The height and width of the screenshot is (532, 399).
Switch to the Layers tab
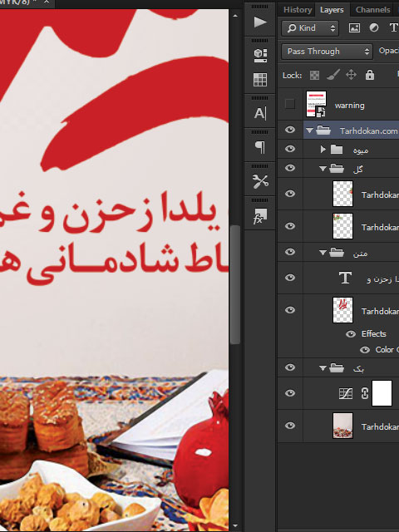click(332, 10)
